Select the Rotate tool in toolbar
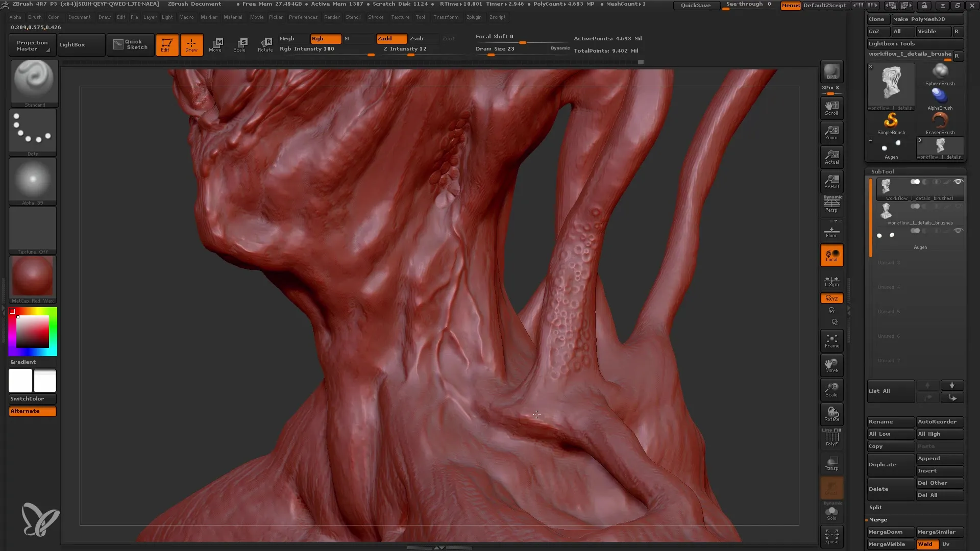980x551 pixels. [x=265, y=44]
